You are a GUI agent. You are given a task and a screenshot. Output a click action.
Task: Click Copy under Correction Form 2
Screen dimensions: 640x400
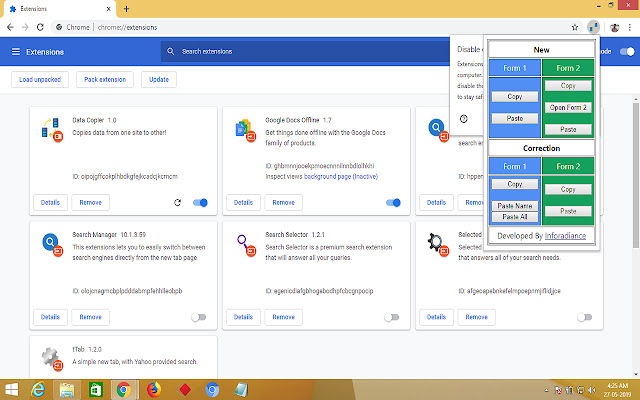click(x=568, y=189)
